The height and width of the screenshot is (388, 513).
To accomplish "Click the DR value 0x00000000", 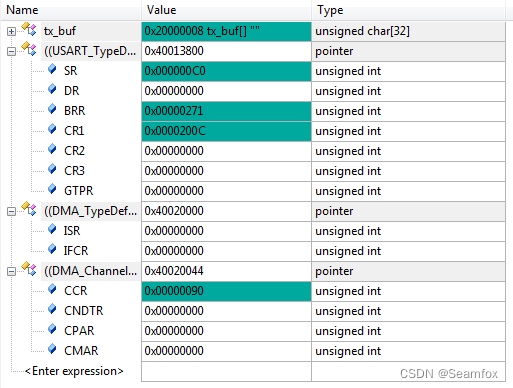I will (226, 91).
